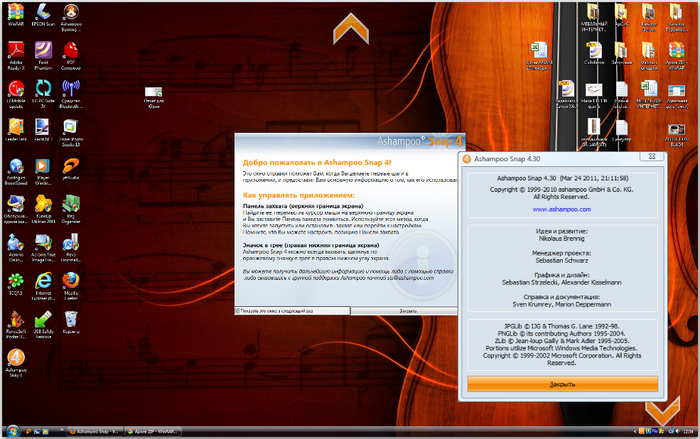700x439 pixels.
Task: Launch Auslogics BoostSpeed desktop shortcut
Action: (x=16, y=171)
